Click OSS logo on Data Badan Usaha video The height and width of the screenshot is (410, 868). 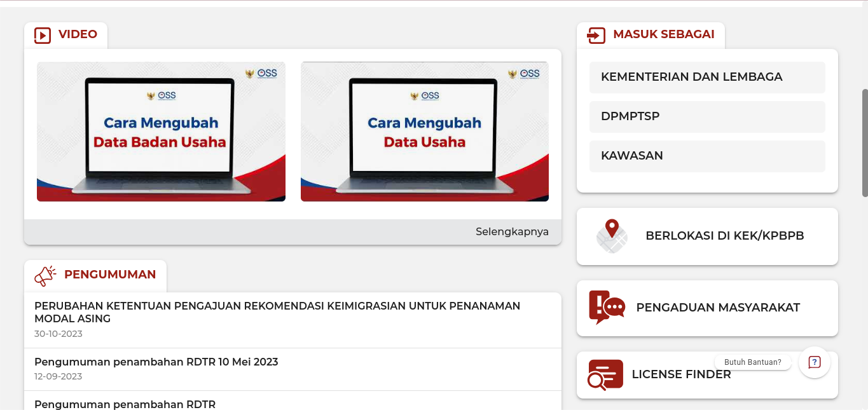point(261,73)
